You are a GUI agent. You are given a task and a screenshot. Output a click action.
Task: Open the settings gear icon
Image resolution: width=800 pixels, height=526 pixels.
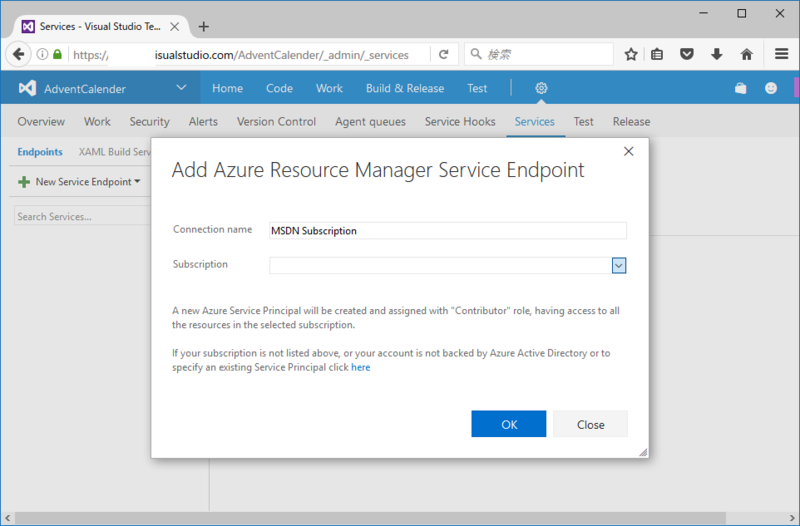click(541, 88)
